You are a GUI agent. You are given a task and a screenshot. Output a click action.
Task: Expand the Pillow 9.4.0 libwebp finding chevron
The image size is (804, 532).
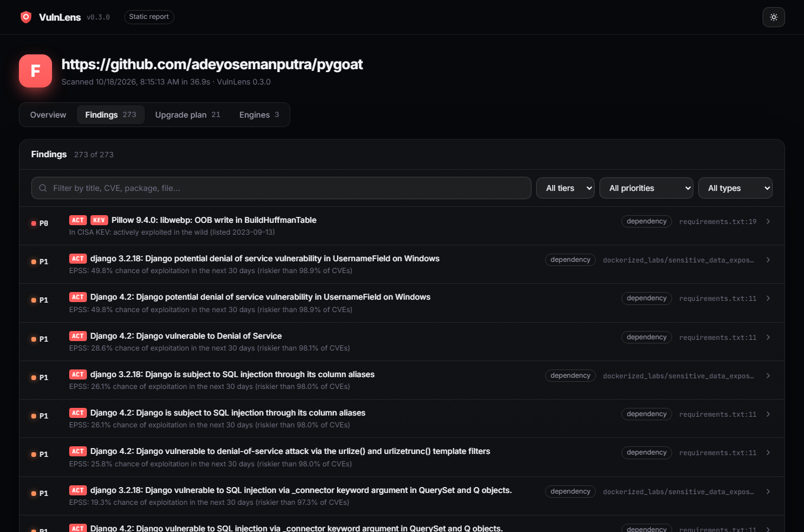(x=768, y=221)
